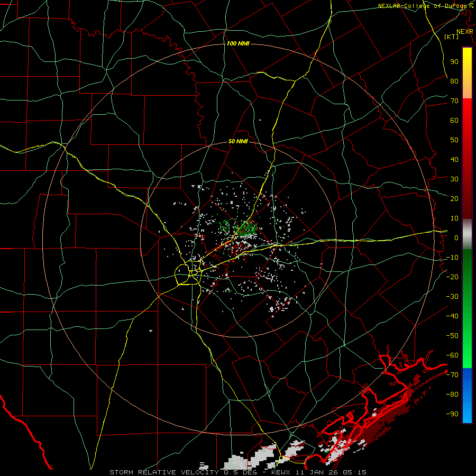Click the "0" value on the velocity scale

[x=456, y=237]
